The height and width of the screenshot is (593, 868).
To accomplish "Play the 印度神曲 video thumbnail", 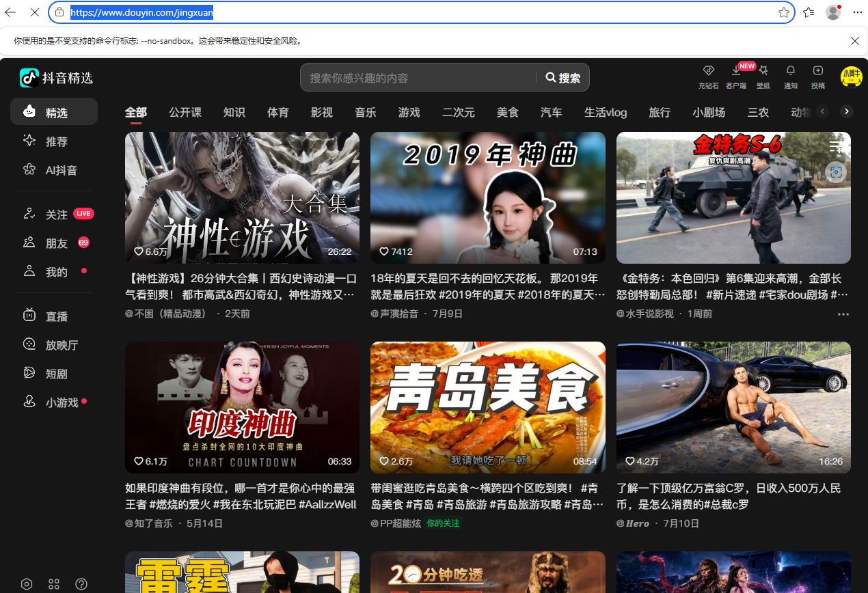I will pyautogui.click(x=242, y=407).
